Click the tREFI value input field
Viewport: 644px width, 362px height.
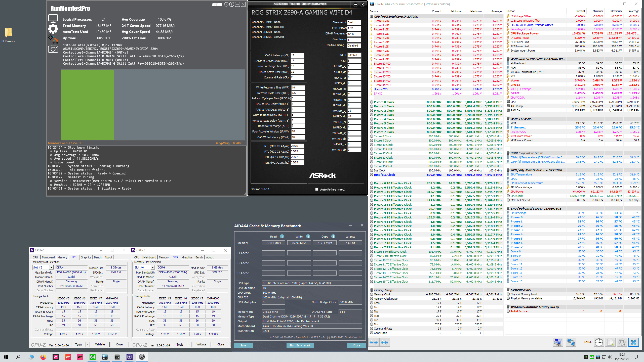coord(354,55)
